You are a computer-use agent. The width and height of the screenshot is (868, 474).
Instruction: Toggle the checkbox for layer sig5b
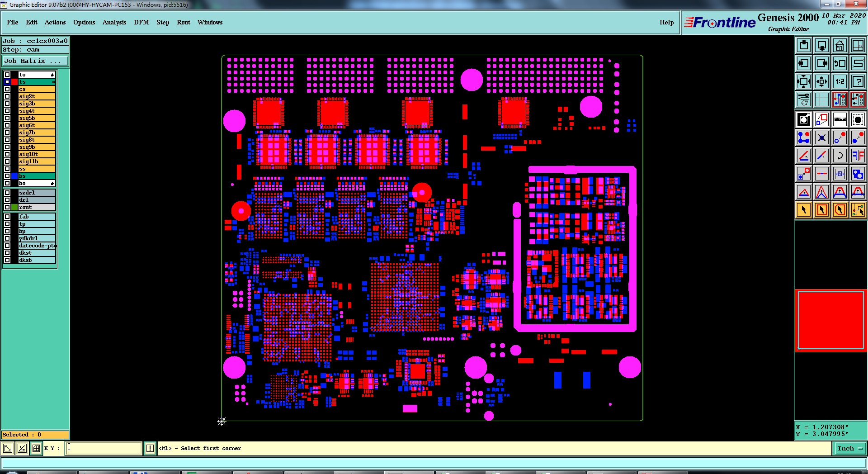pyautogui.click(x=7, y=118)
